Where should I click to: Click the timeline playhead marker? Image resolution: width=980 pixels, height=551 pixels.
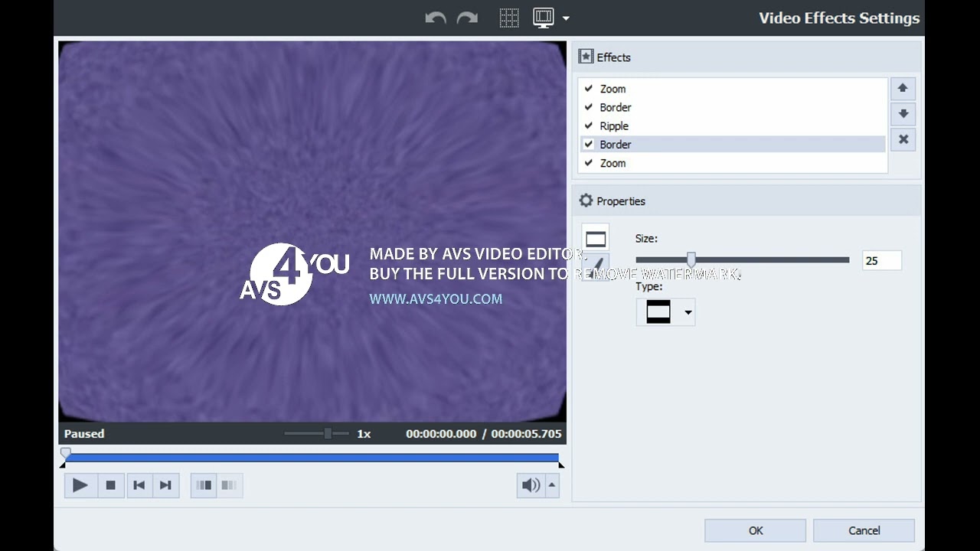tap(66, 454)
